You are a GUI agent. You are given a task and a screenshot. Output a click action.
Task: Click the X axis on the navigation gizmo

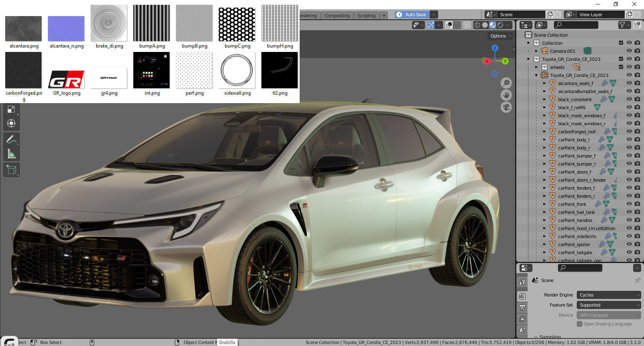pos(487,61)
